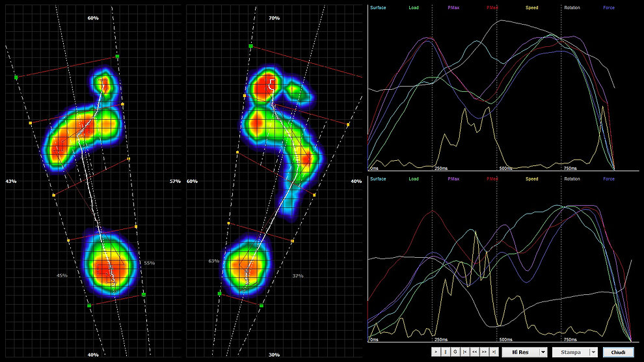Toggle Surface curve in upper chart legend
644x362 pixels.
click(377, 8)
